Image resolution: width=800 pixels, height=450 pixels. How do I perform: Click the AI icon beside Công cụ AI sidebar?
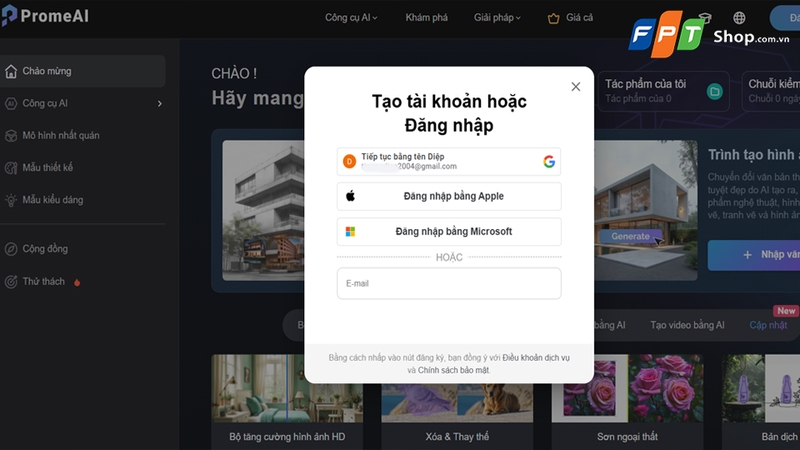11,104
